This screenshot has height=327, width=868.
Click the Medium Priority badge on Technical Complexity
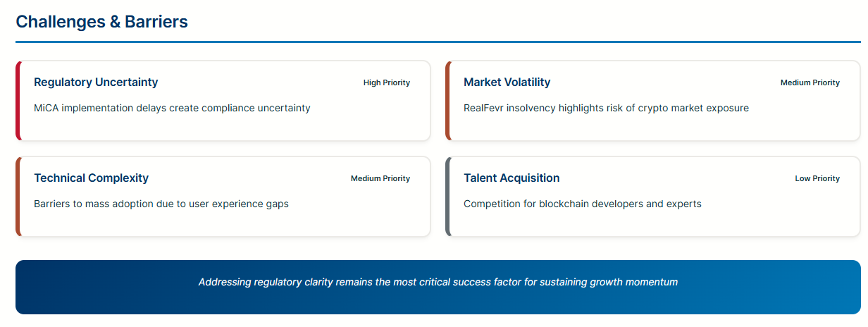[380, 179]
